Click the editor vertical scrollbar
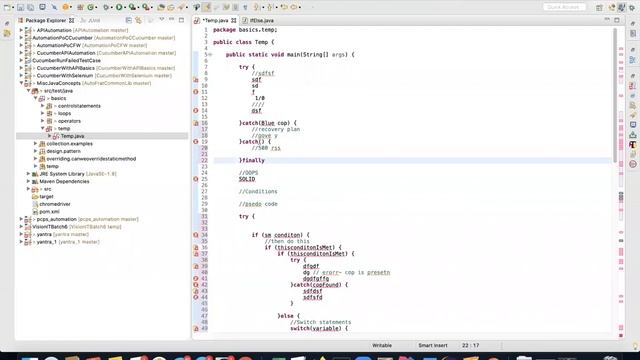Screen dimensions: 640x360 pyautogui.click(x=614, y=96)
